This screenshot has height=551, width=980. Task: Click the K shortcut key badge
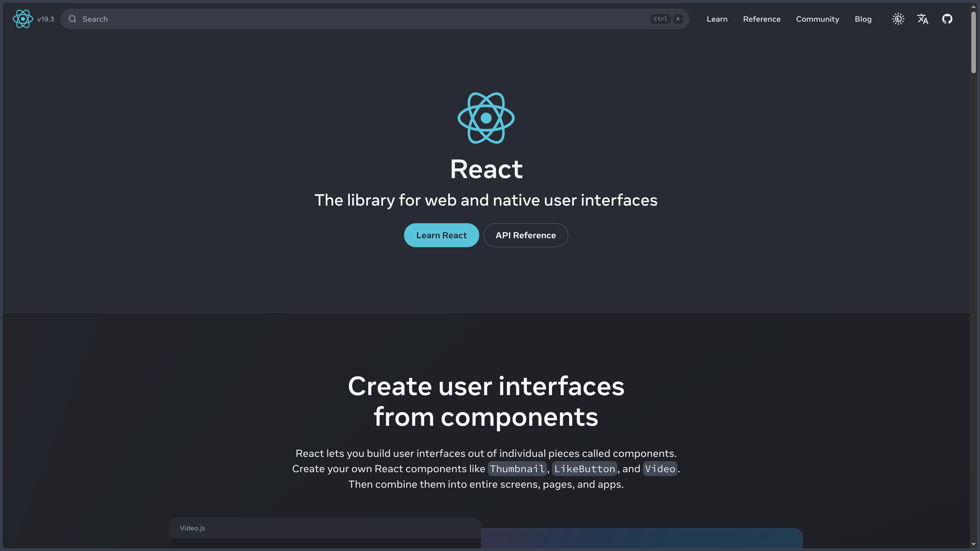(678, 19)
